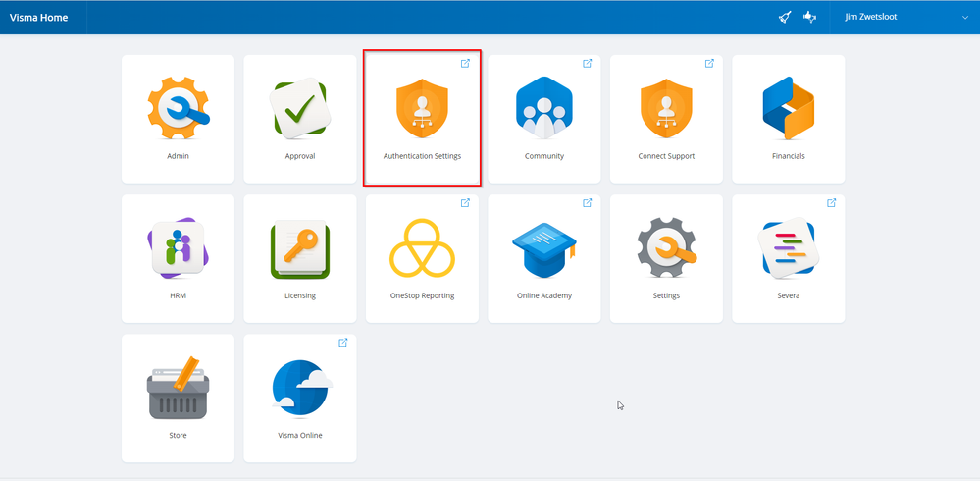Click external-link icon on Connect Support tile

[x=709, y=63]
